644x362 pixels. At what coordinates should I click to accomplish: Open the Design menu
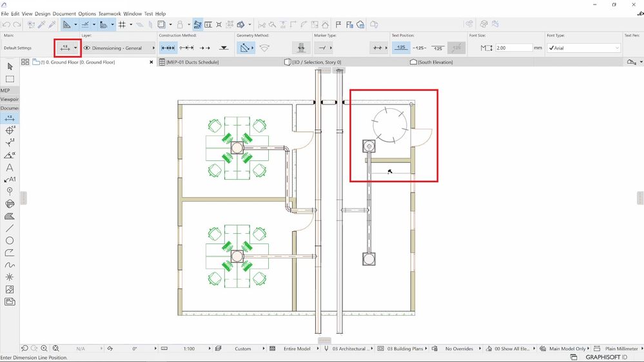point(43,14)
